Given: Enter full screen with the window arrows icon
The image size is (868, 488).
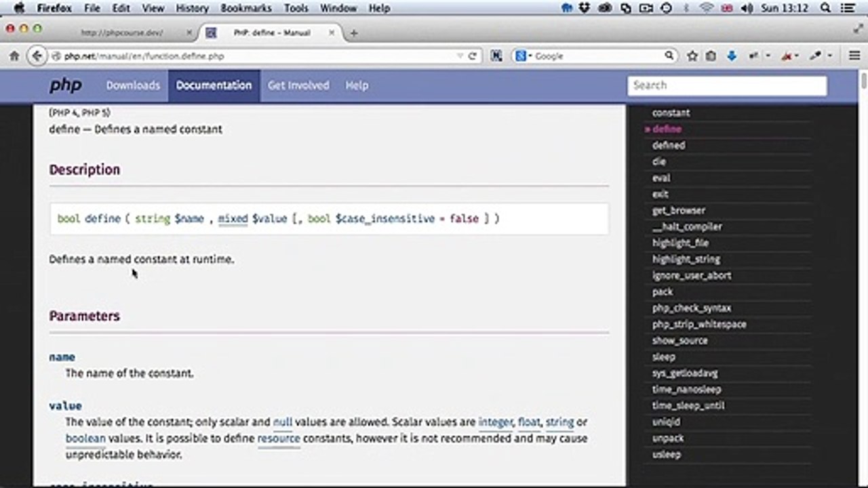Looking at the screenshot, I should pyautogui.click(x=859, y=28).
